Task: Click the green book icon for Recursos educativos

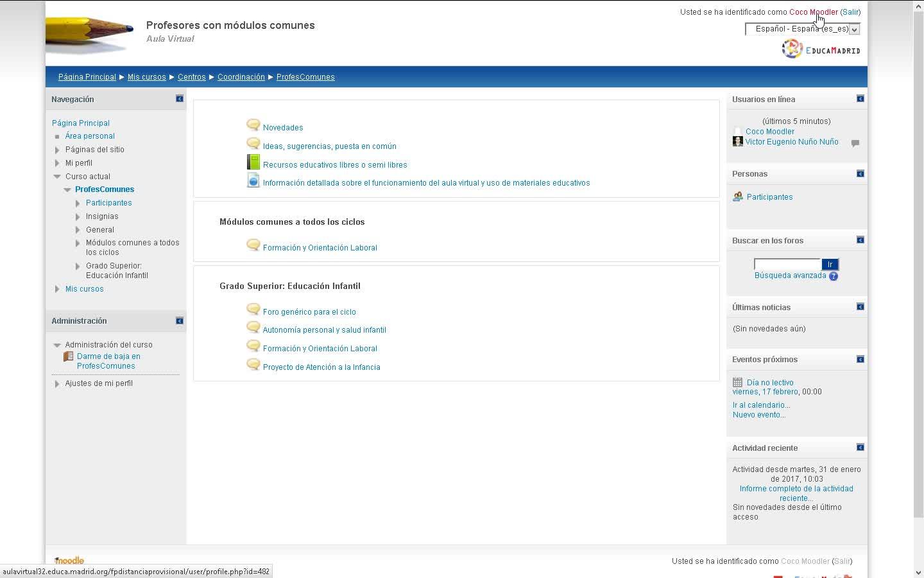Action: click(x=253, y=162)
